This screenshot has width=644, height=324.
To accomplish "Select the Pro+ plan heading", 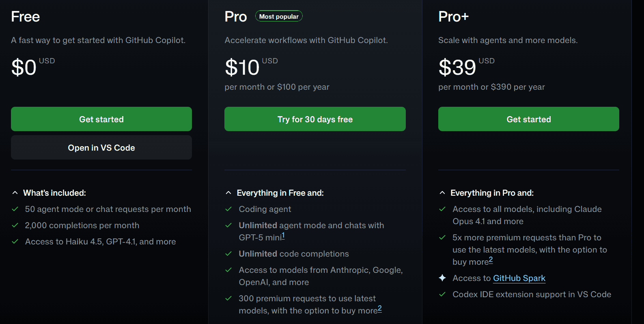I will 453,16.
